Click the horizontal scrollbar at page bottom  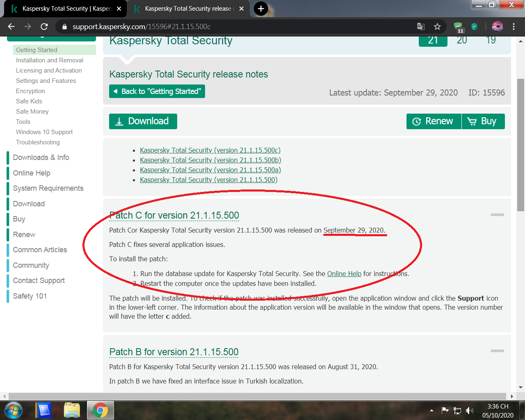(x=258, y=396)
